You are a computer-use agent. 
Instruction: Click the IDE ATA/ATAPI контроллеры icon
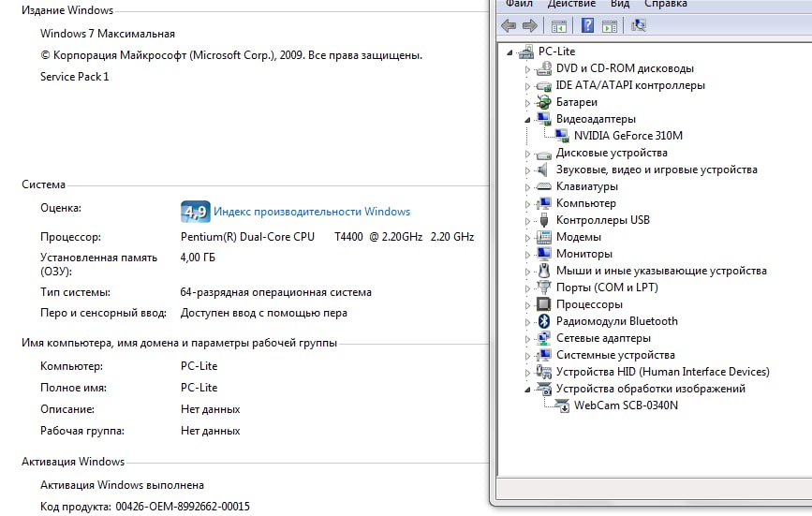544,85
